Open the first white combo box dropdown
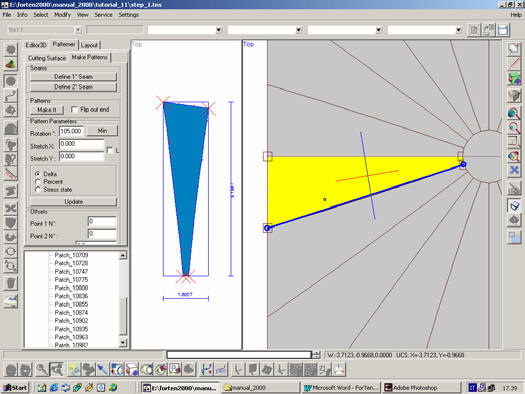Image resolution: width=525 pixels, height=394 pixels. [219, 30]
